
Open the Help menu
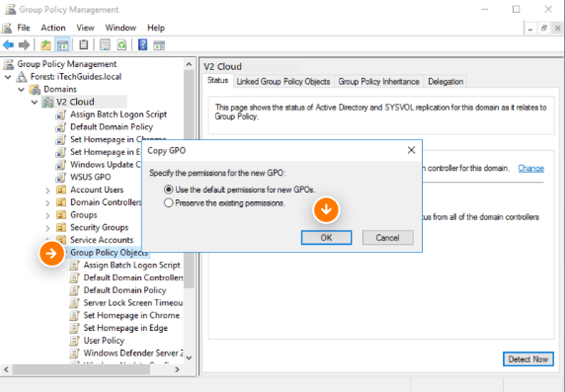coord(156,28)
